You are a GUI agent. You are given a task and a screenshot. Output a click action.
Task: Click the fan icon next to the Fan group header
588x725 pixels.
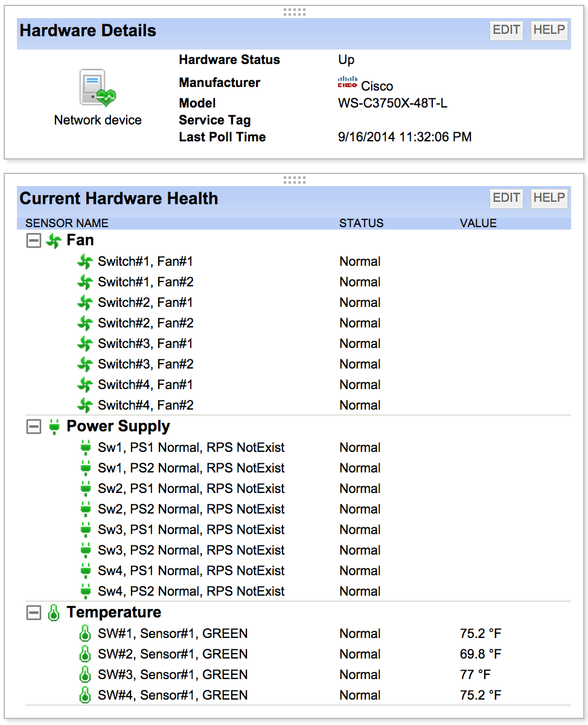pyautogui.click(x=54, y=240)
